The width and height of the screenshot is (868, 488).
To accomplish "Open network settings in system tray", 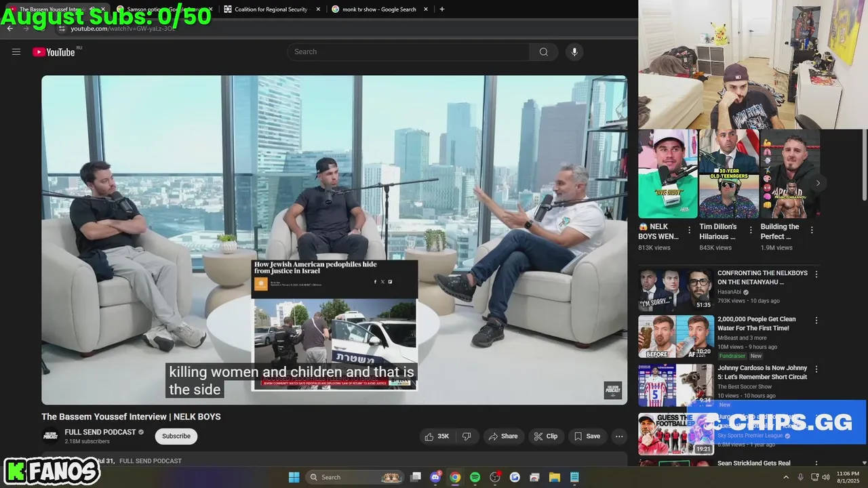I will point(814,477).
